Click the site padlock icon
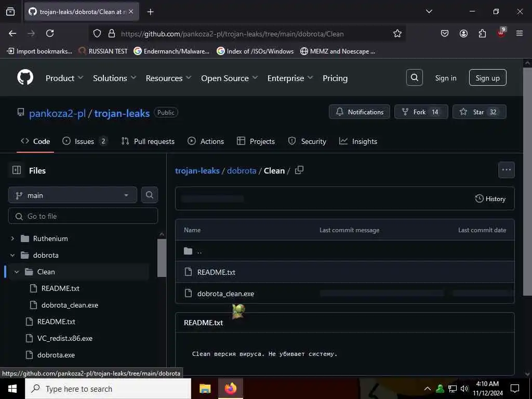This screenshot has width=532, height=399. 112,33
